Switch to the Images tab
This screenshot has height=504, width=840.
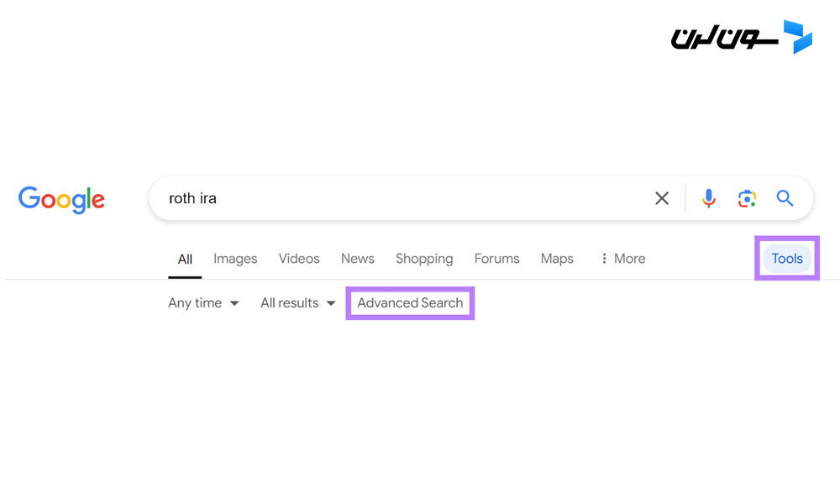pos(235,259)
